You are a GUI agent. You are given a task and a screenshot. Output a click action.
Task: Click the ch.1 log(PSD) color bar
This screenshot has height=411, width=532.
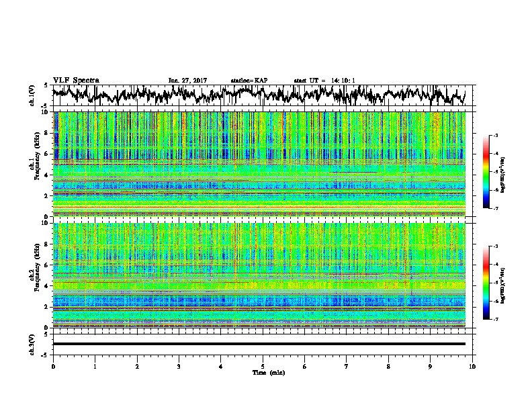pos(486,172)
